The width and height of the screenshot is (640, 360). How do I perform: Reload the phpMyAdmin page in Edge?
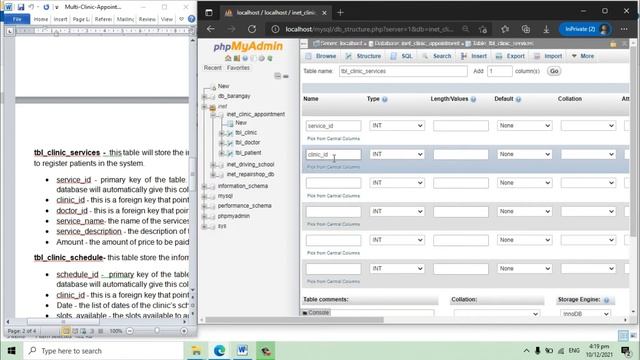click(x=252, y=29)
